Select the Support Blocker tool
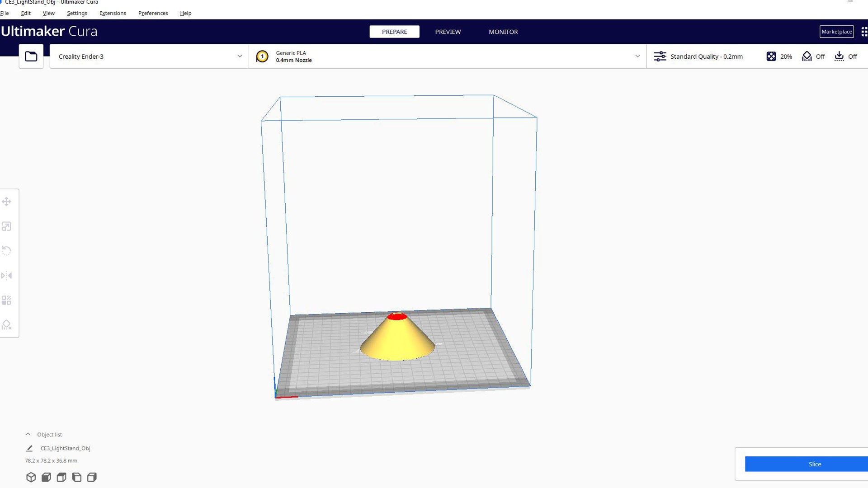 [6, 325]
